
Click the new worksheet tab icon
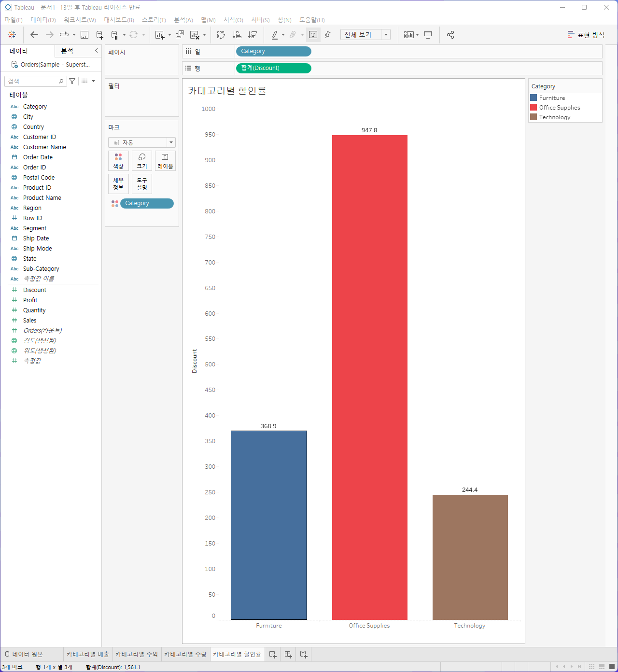pyautogui.click(x=273, y=655)
